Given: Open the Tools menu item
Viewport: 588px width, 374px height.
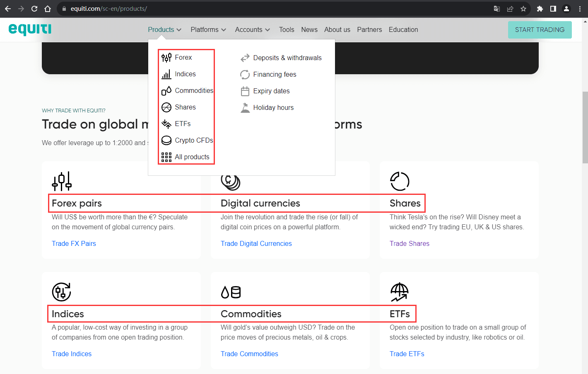Looking at the screenshot, I should tap(287, 30).
